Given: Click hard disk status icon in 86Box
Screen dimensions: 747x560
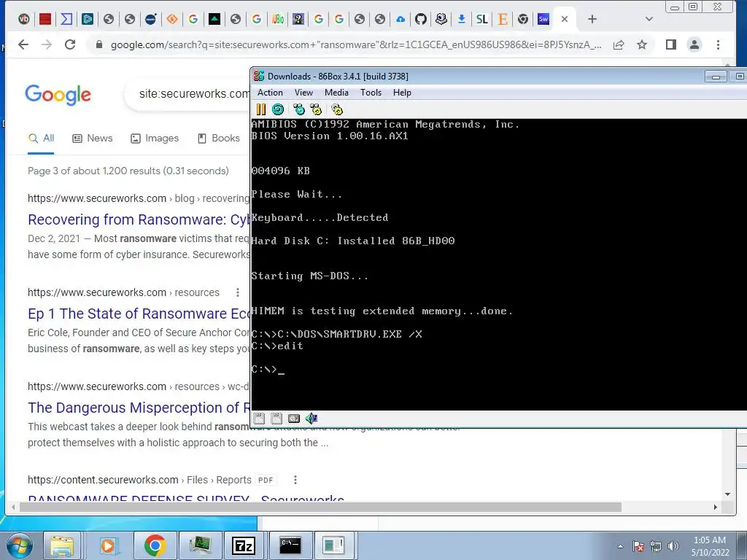Looking at the screenshot, I should tap(294, 419).
